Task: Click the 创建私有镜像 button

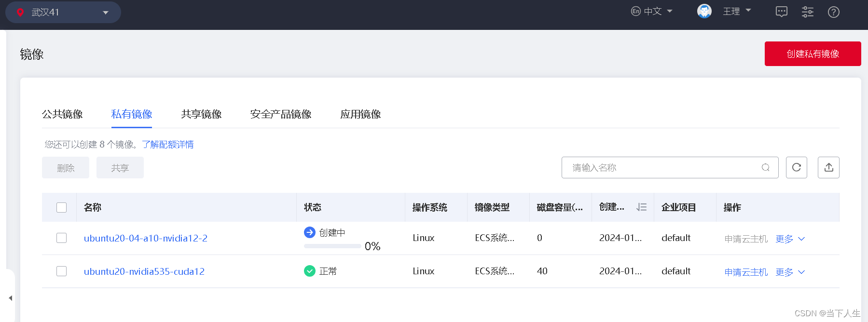Action: pyautogui.click(x=813, y=54)
